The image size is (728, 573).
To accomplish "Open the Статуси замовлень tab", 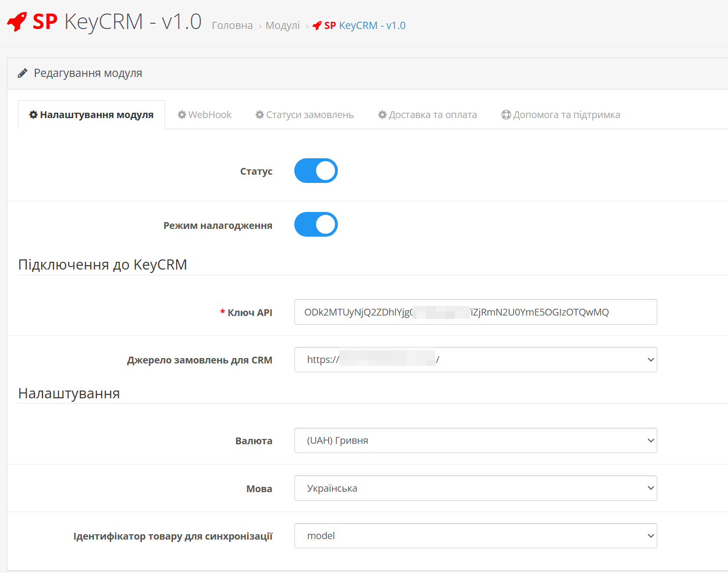I will 304,115.
